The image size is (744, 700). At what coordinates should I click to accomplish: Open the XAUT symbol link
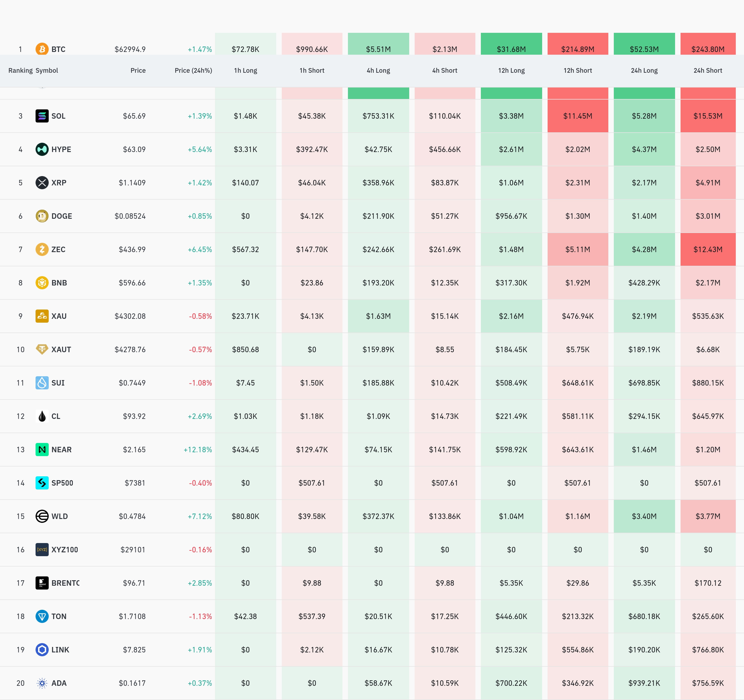pyautogui.click(x=61, y=349)
